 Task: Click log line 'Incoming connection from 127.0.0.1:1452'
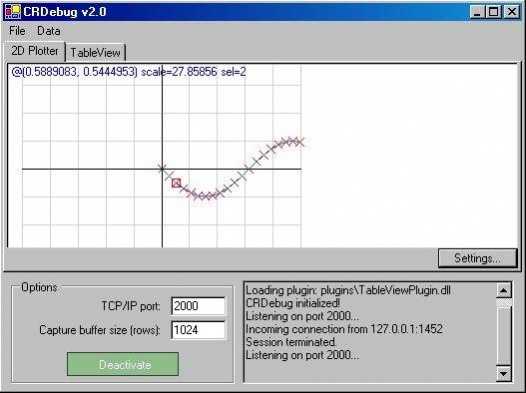coord(344,329)
